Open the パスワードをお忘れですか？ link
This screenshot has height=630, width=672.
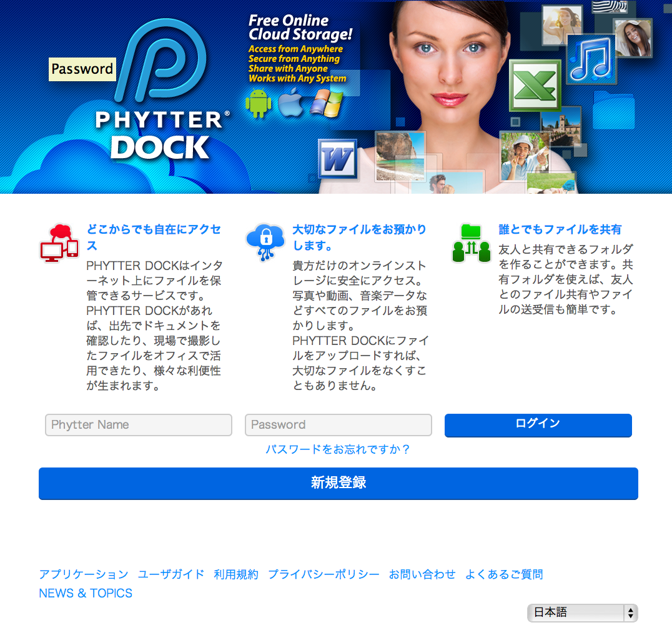point(338,449)
